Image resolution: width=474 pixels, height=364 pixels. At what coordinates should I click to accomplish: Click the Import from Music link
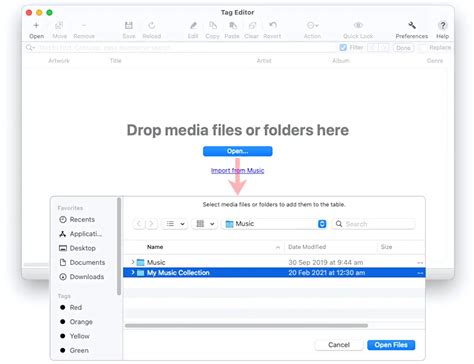click(x=237, y=170)
